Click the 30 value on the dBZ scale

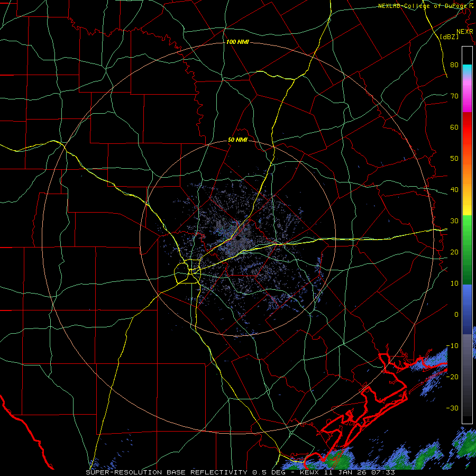tap(454, 221)
